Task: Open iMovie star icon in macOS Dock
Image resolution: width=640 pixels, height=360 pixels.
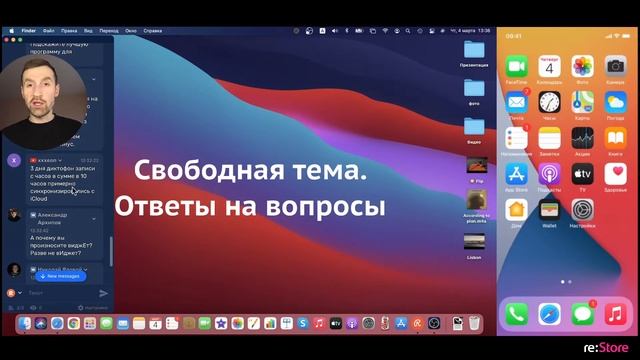Action: point(221,324)
